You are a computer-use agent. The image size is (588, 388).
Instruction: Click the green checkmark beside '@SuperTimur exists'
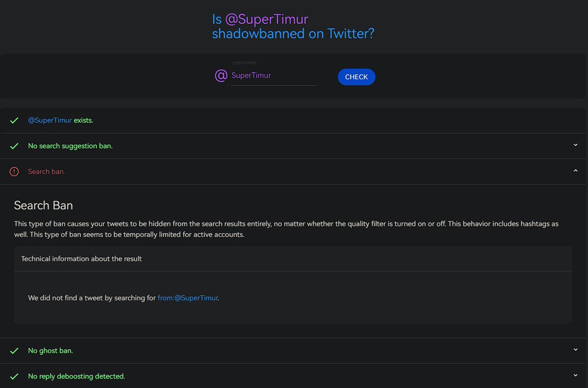14,121
